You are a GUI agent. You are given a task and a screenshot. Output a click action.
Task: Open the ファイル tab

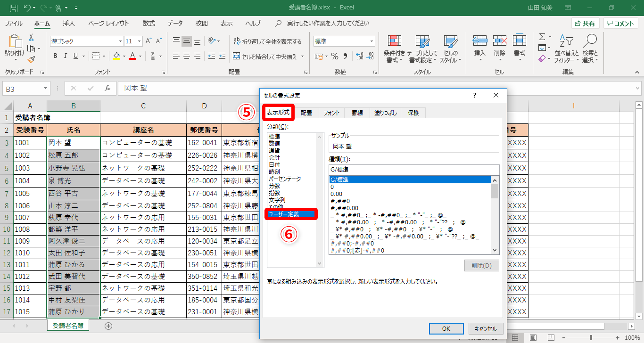pyautogui.click(x=14, y=23)
